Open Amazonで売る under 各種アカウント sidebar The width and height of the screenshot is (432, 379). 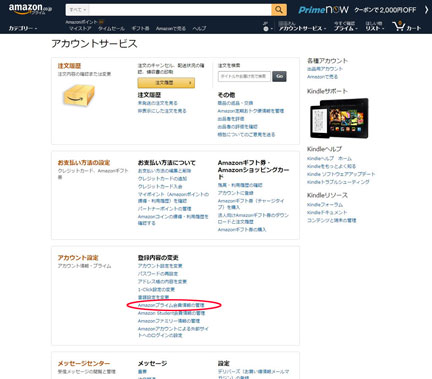(322, 77)
